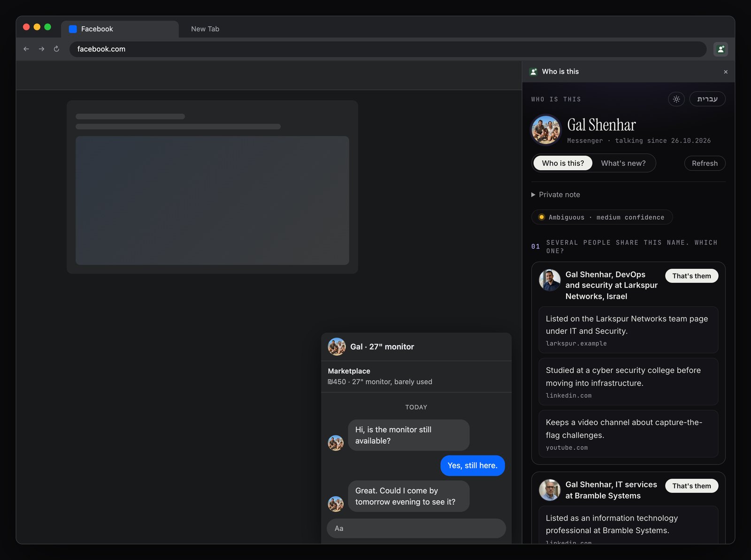Viewport: 751px width, 560px height.
Task: Open Gal Shenhar's large profile avatar
Action: point(546,130)
